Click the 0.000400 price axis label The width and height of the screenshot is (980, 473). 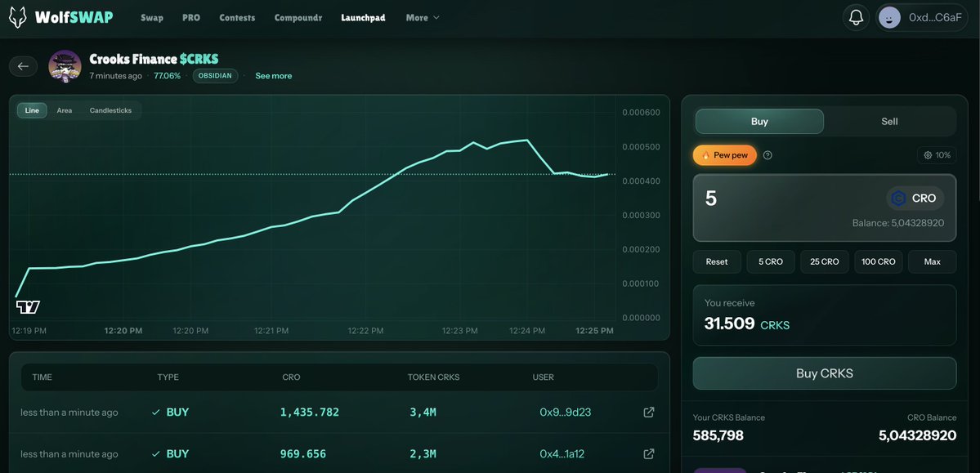(x=641, y=181)
